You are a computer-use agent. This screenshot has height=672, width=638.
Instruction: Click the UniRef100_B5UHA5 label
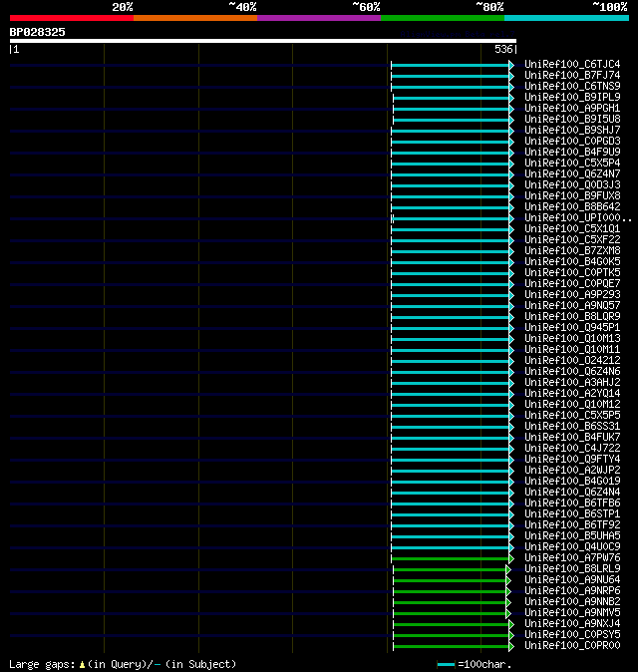[x=572, y=536]
